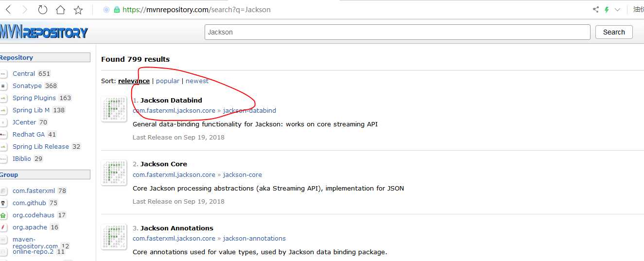Bookmark this page with the star icon
The width and height of the screenshot is (644, 261).
pyautogui.click(x=78, y=9)
